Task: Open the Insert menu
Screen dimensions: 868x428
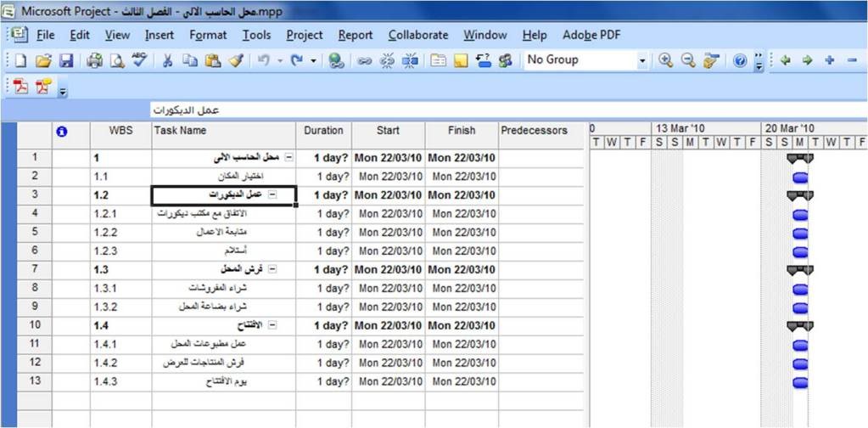Action: 160,36
